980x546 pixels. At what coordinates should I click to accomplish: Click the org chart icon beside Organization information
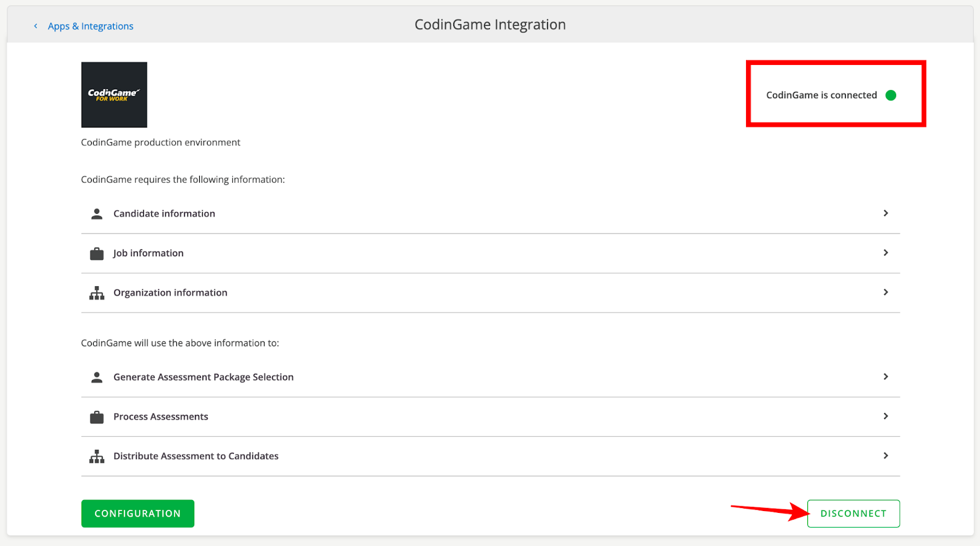[97, 293]
